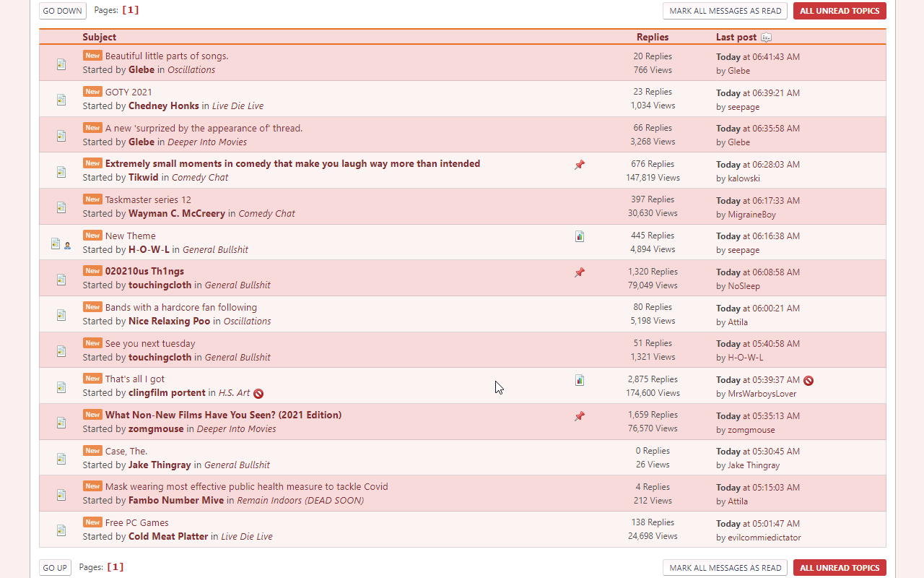This screenshot has height=578, width=924.
Task: Click pin icon on What Non-New Films thread
Action: coord(580,416)
